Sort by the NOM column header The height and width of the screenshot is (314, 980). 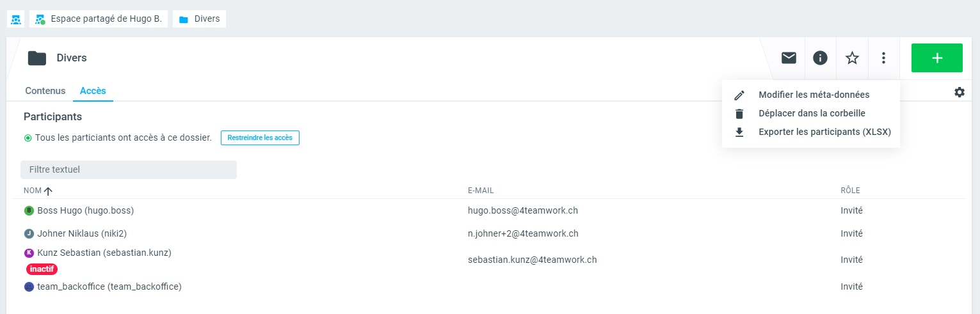click(x=33, y=191)
